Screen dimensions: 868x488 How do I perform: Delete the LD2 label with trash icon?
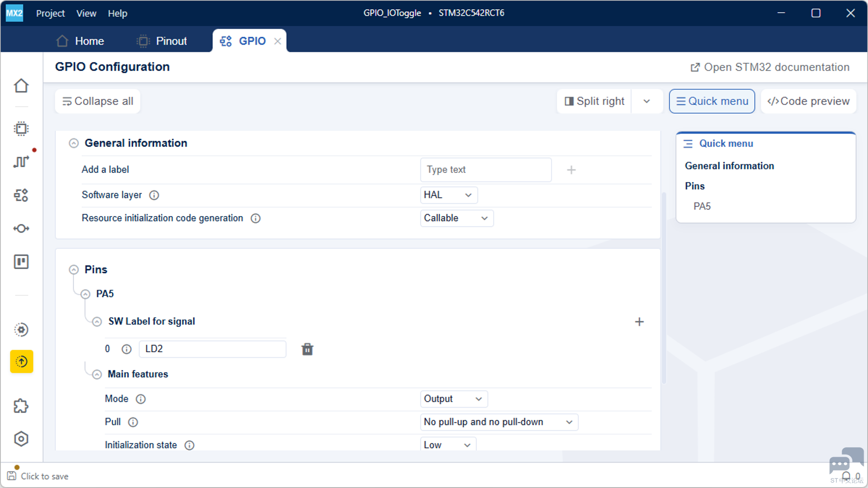point(307,349)
